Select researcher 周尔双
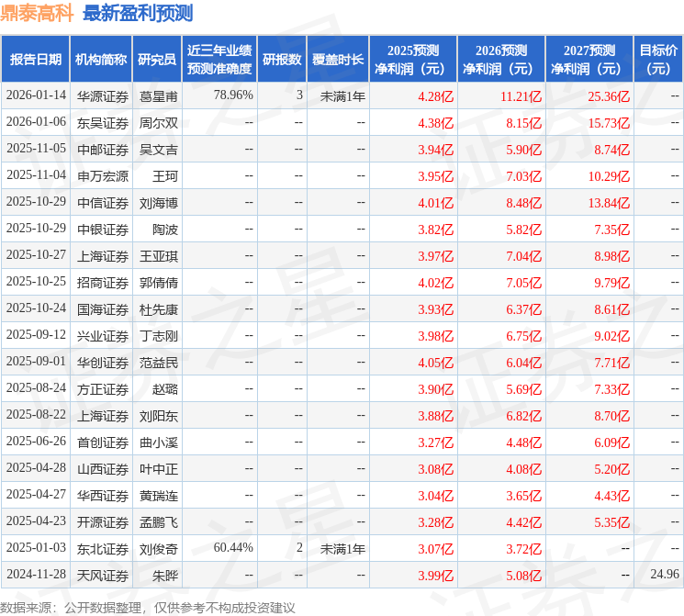The width and height of the screenshot is (684, 616). (158, 123)
